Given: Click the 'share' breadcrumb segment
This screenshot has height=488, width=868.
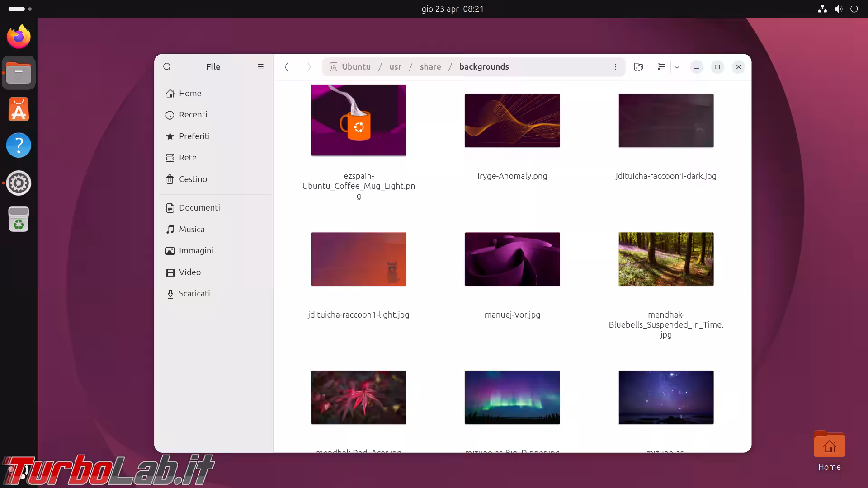Looking at the screenshot, I should point(430,67).
